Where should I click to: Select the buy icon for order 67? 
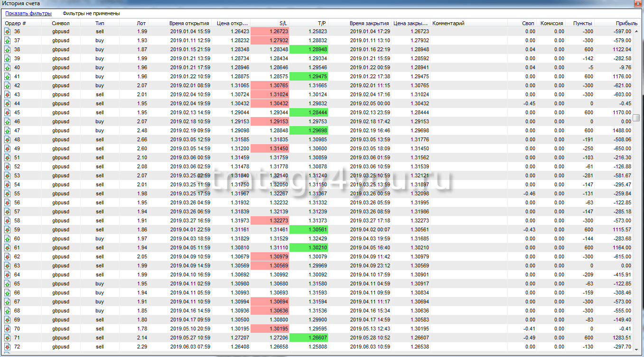[x=8, y=302]
